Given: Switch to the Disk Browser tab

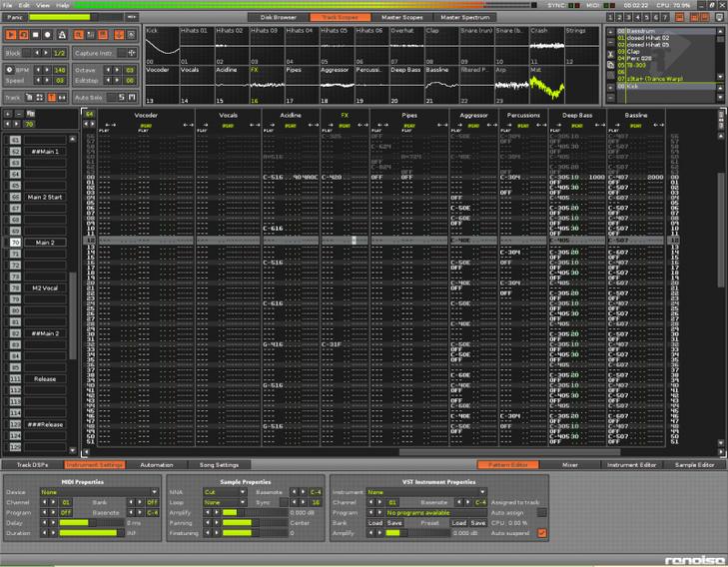Looking at the screenshot, I should [278, 17].
